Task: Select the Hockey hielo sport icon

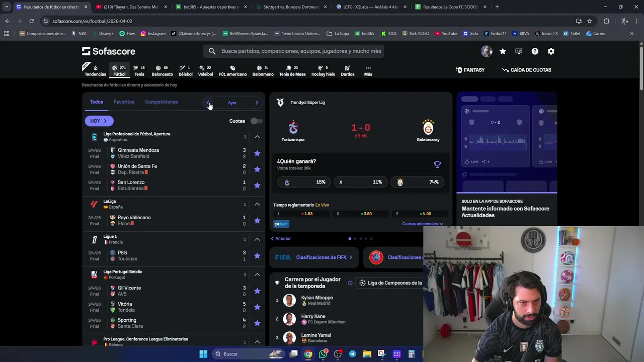Action: 323,70
